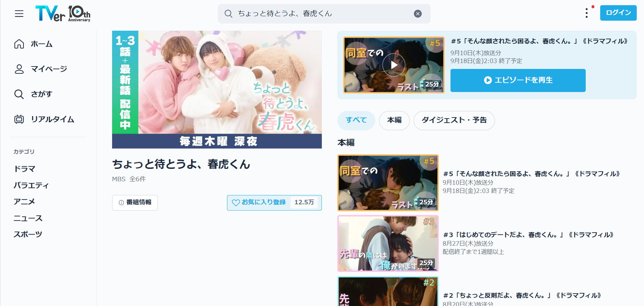This screenshot has width=644, height=306.
Task: Click the TVer 10th Anniversary logo
Action: click(x=63, y=14)
